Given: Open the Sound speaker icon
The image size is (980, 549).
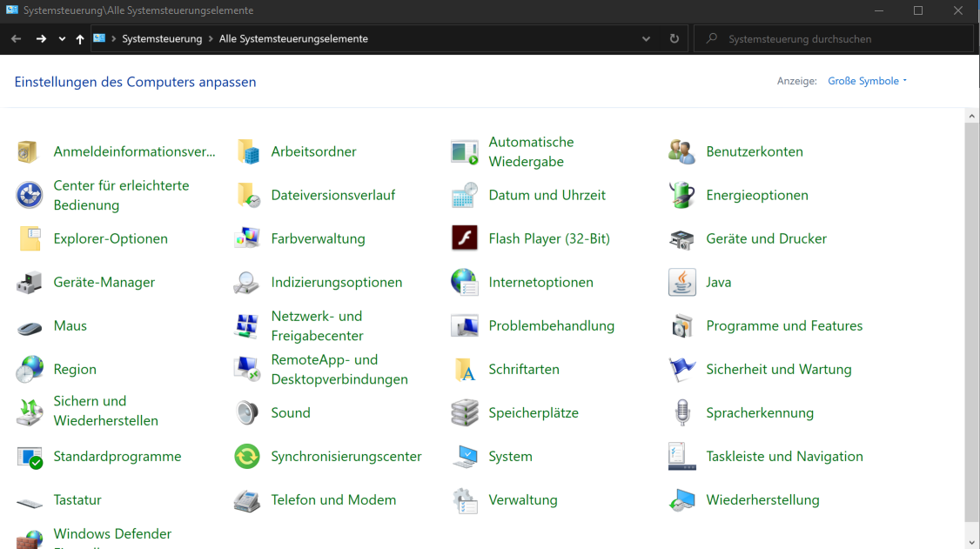Looking at the screenshot, I should (x=247, y=413).
